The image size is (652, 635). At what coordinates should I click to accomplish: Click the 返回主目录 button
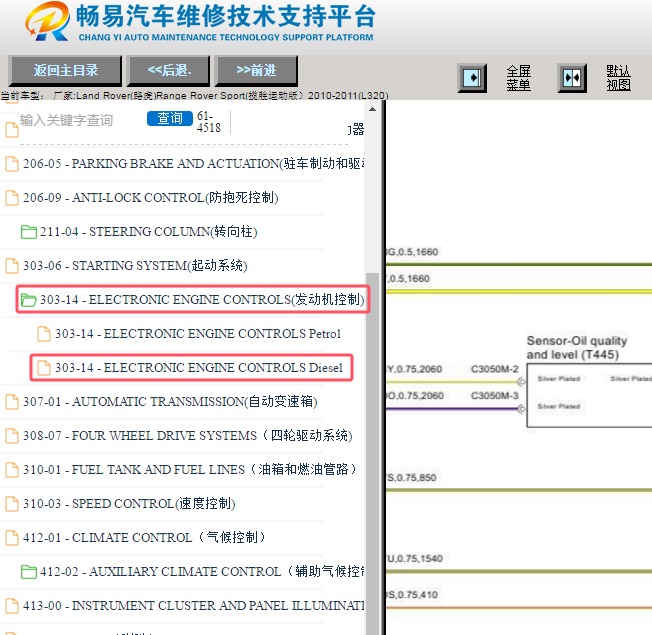tap(65, 70)
